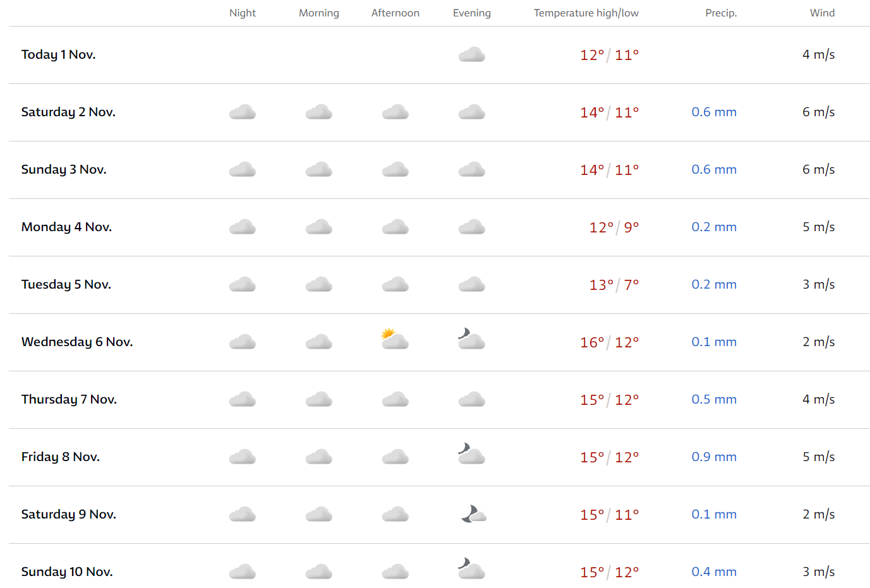Click Friday 8 Nov. evening moon-cloud icon
Viewport: 870px width, 588px height.
coord(471,454)
